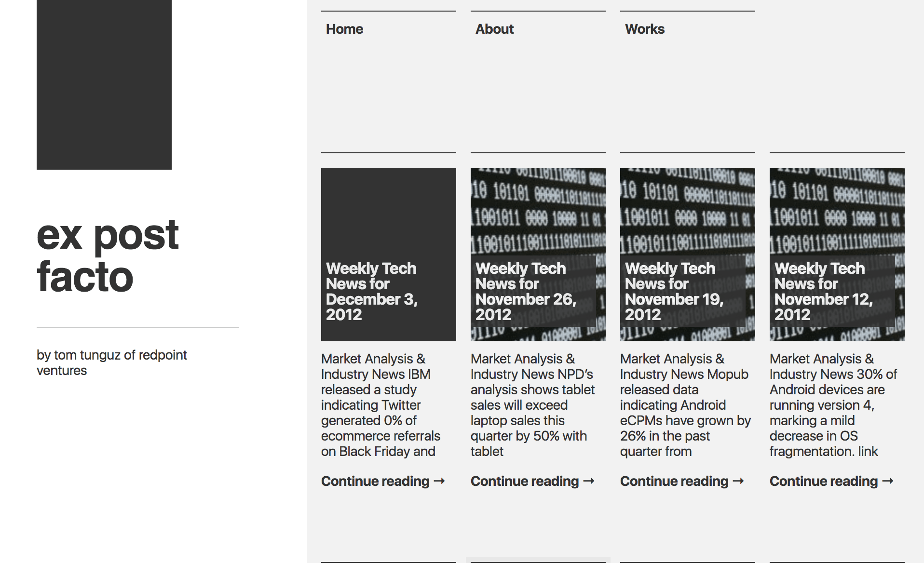
Task: Click the NPD tablet sales excerpt text
Action: click(x=533, y=405)
